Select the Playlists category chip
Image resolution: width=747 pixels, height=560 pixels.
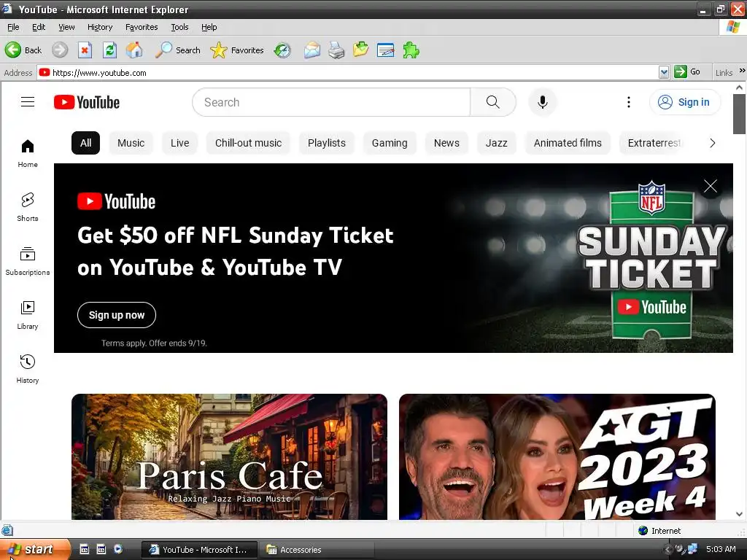pyautogui.click(x=326, y=143)
